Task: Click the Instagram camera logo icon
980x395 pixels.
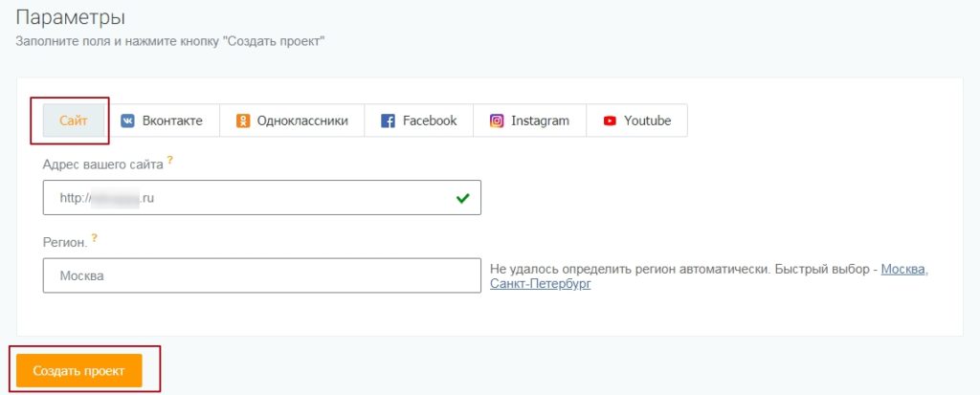Action: (497, 121)
